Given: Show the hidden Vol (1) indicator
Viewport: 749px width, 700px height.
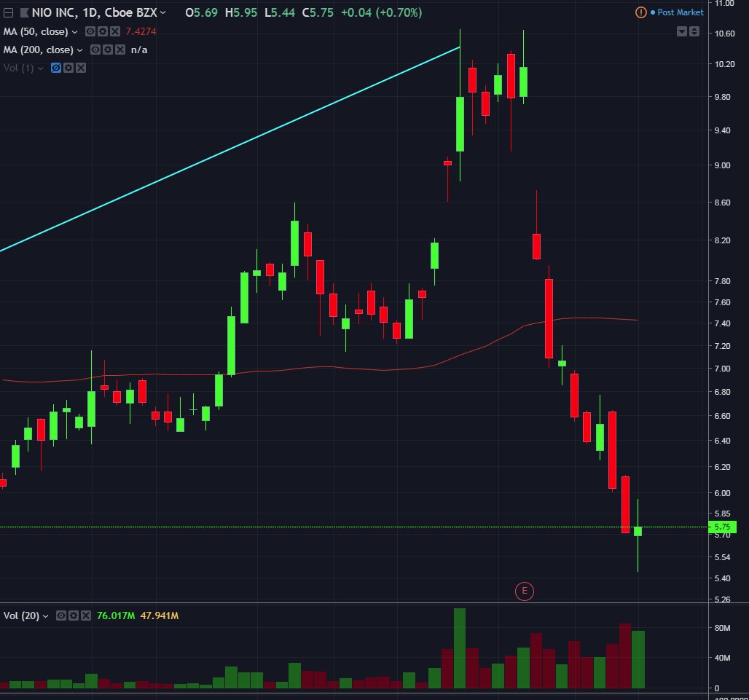Looking at the screenshot, I should point(56,68).
